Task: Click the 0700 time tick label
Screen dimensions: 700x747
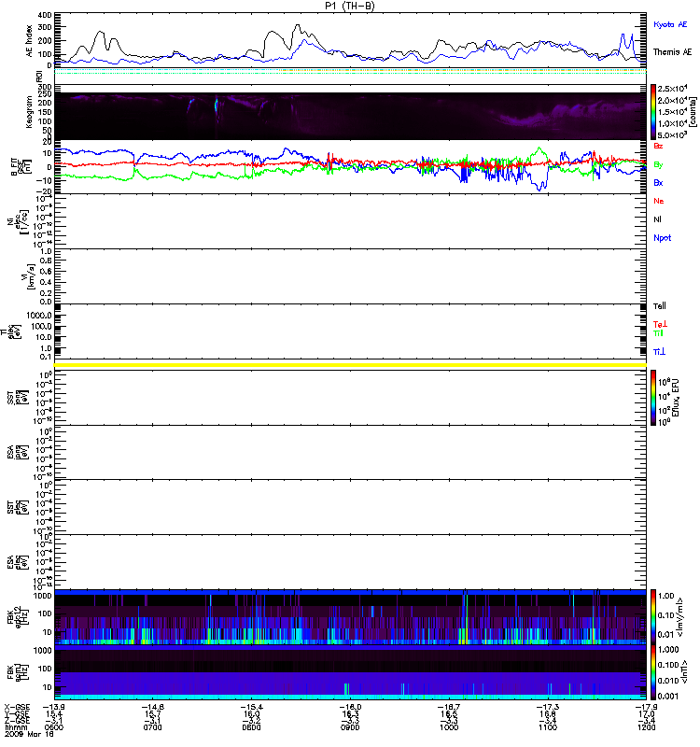Action: (152, 727)
